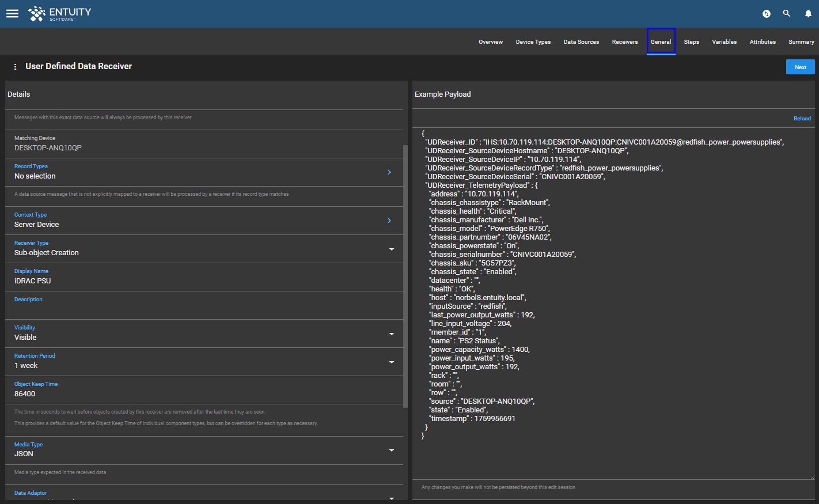Click inside the Example Payload text area
819x504 pixels.
(x=613, y=304)
